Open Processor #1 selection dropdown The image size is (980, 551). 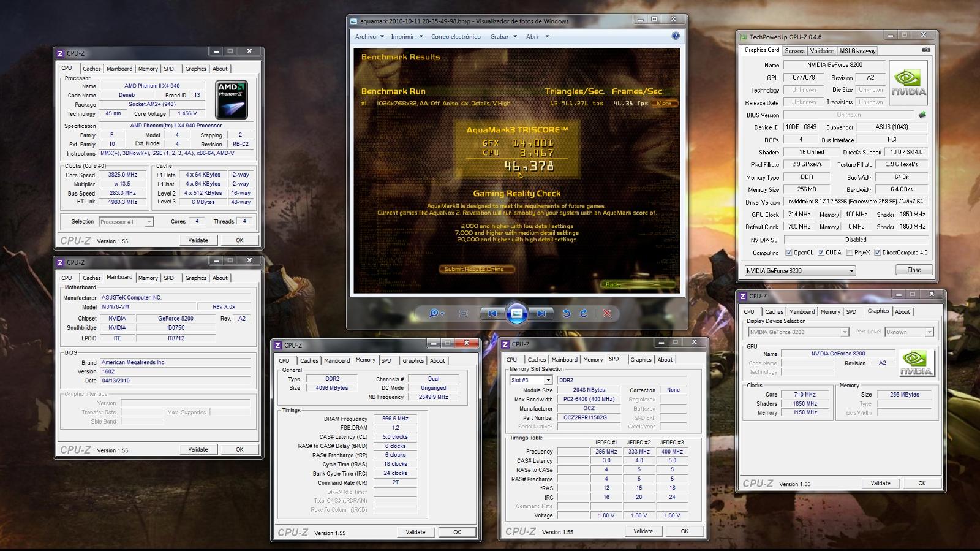(x=126, y=222)
